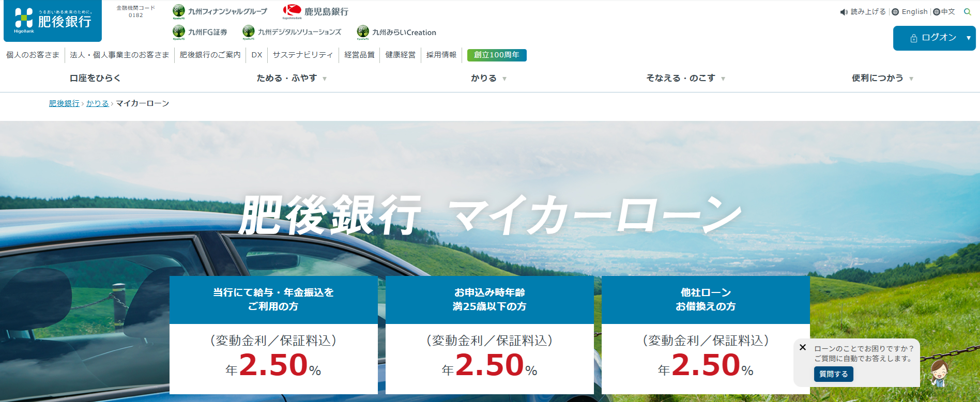
Task: Click the 鹿児島銀行 logo link
Action: (x=315, y=11)
